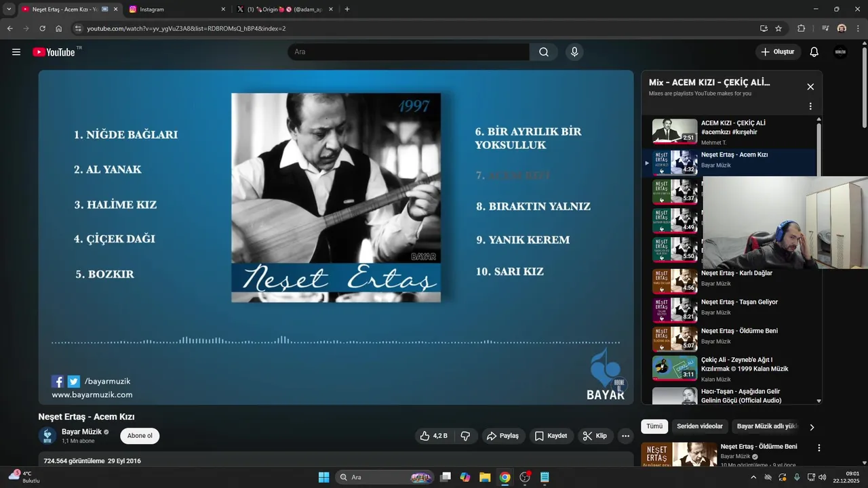868x488 pixels.
Task: Reload the page in Chrome
Action: [x=42, y=28]
